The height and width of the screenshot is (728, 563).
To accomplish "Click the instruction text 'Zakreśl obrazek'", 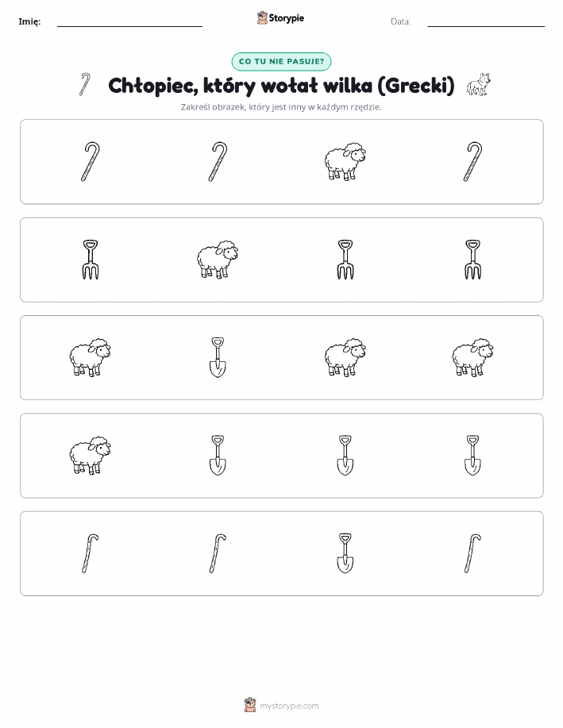I will [214, 107].
